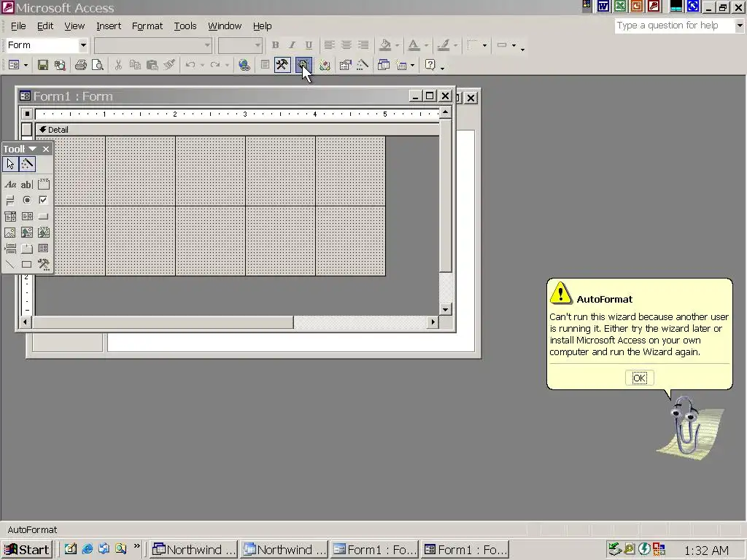Click the Font/Fore Color button
The width and height of the screenshot is (747, 560).
(x=414, y=45)
